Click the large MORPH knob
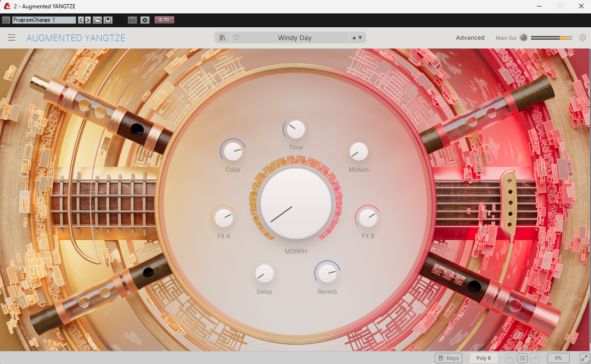 pos(296,203)
